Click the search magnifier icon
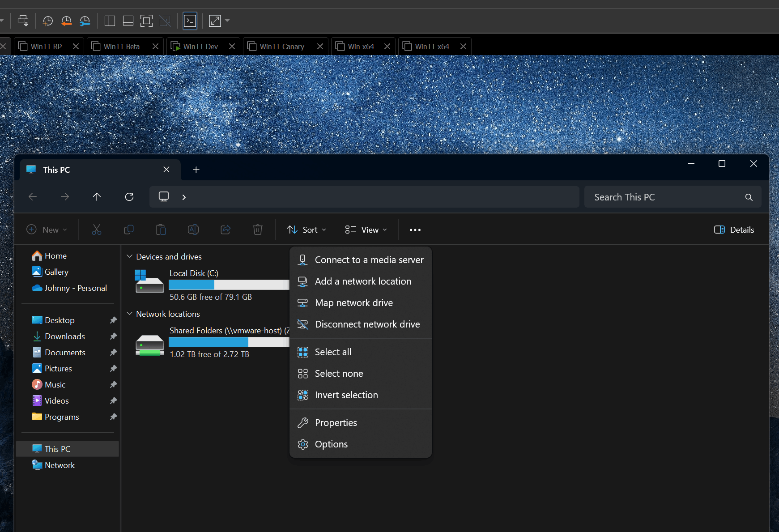This screenshot has height=532, width=779. point(749,197)
